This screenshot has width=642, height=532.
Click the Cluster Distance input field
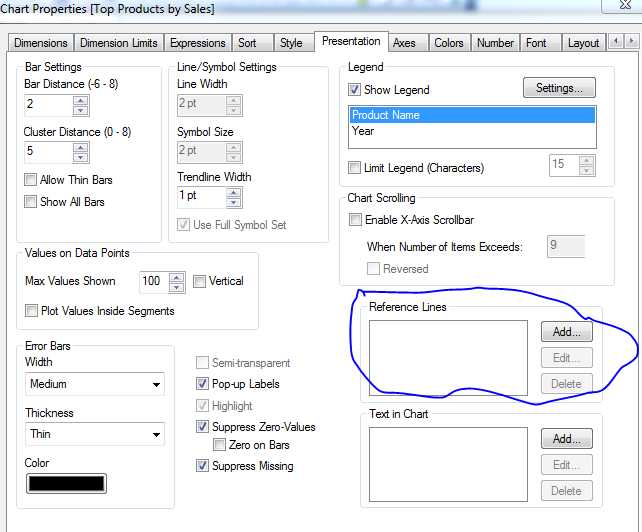point(49,152)
